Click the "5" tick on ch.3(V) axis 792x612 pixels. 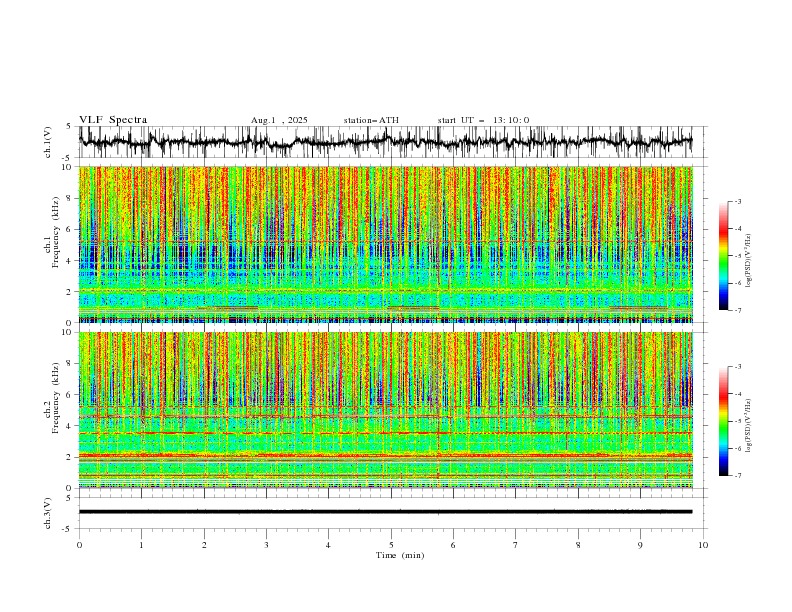pyautogui.click(x=69, y=497)
